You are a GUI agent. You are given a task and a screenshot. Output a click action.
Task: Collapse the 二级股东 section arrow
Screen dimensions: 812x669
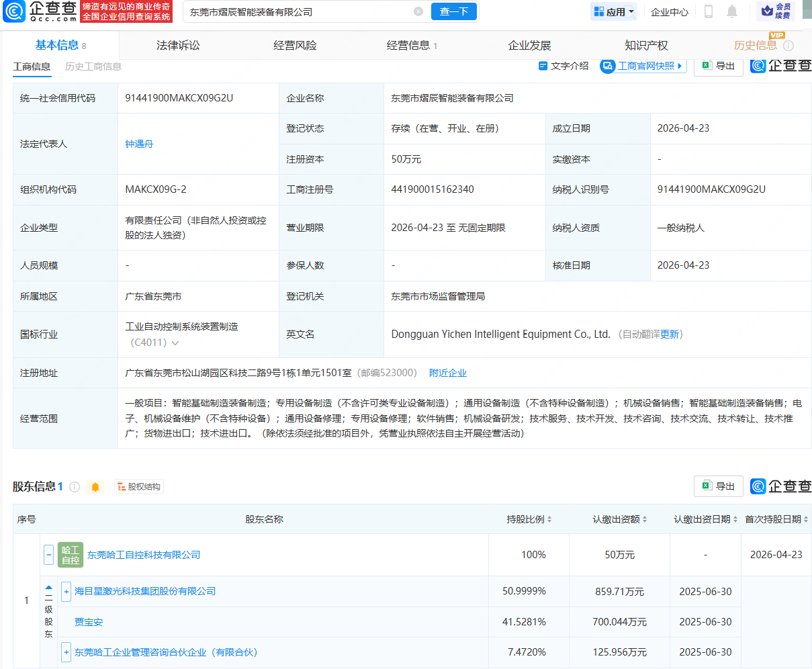click(48, 587)
